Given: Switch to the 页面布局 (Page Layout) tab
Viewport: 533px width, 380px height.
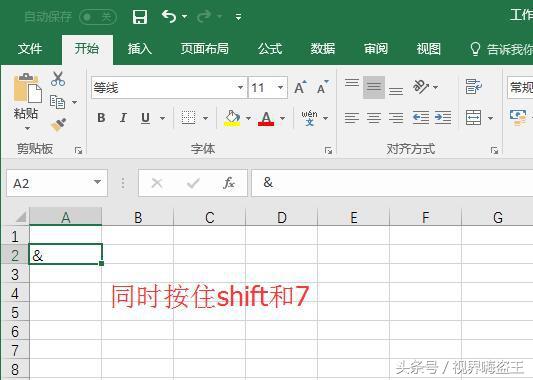Looking at the screenshot, I should click(205, 49).
